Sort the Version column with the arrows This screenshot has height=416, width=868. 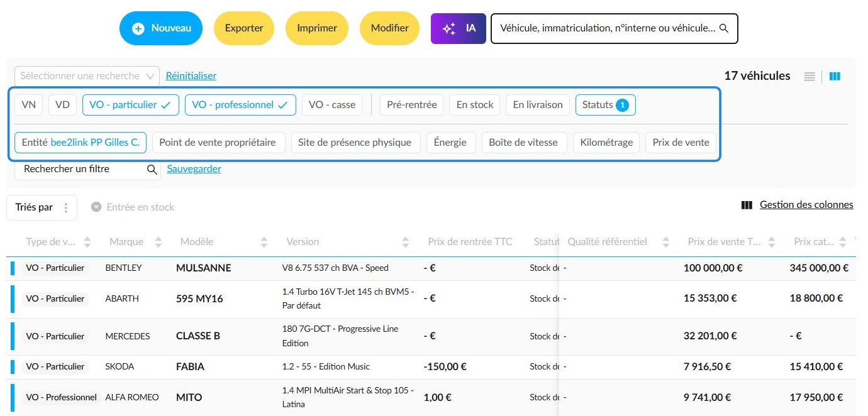(x=406, y=242)
